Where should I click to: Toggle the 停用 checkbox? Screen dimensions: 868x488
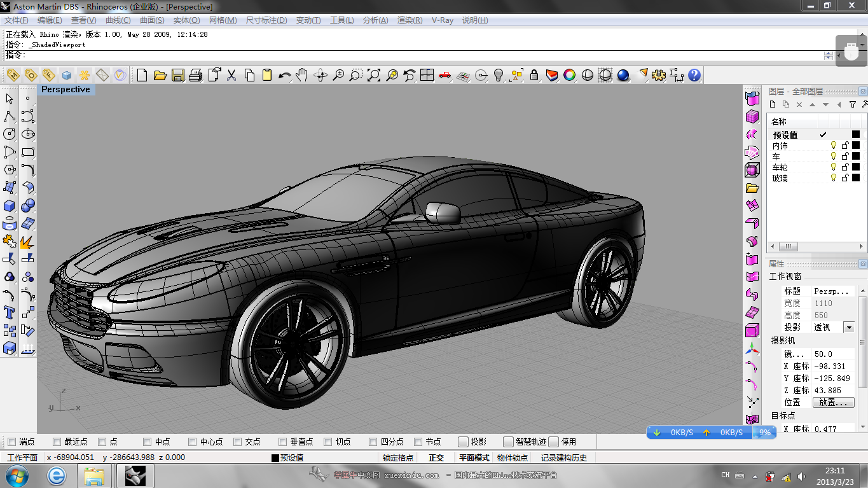pyautogui.click(x=554, y=442)
